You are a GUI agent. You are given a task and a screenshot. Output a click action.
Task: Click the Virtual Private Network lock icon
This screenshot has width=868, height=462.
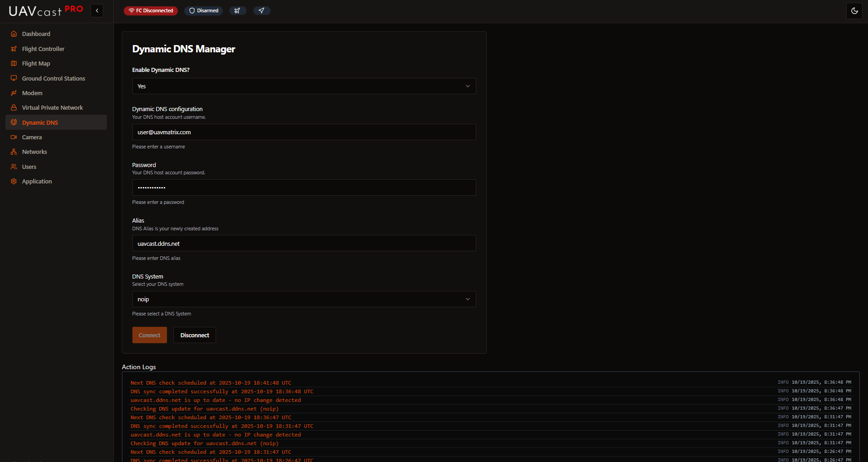[14, 108]
